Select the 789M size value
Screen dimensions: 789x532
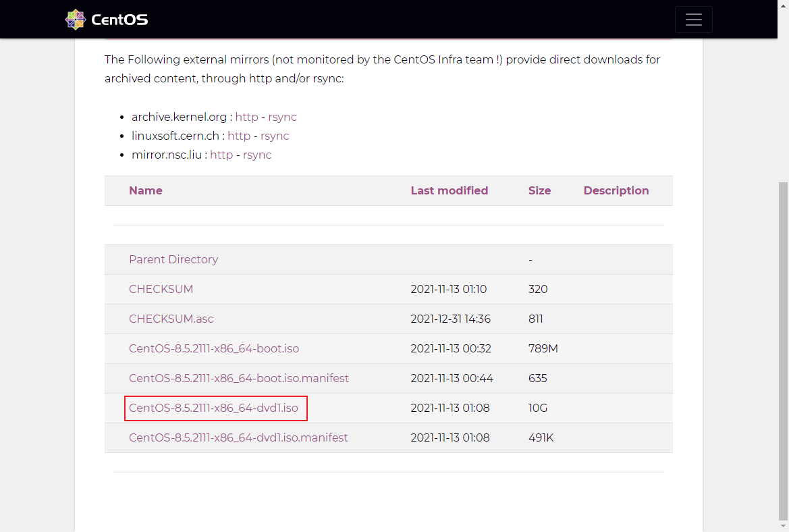click(x=543, y=348)
